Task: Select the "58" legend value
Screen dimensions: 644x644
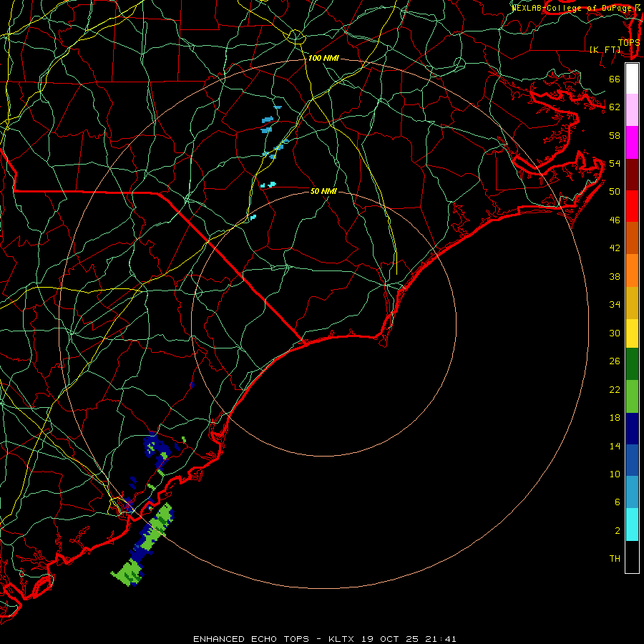Action: (615, 135)
